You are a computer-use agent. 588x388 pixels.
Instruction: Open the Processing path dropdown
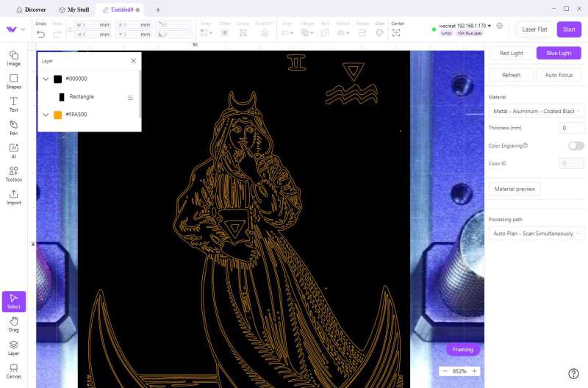[x=537, y=234]
